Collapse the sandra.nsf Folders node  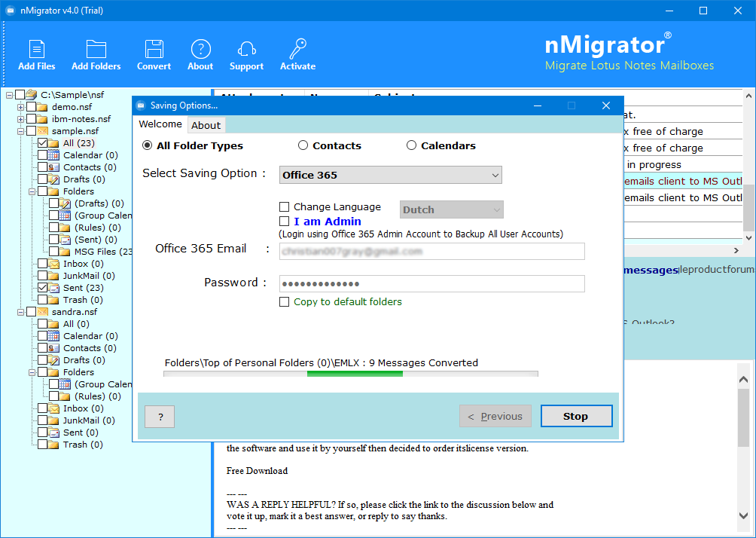point(32,372)
